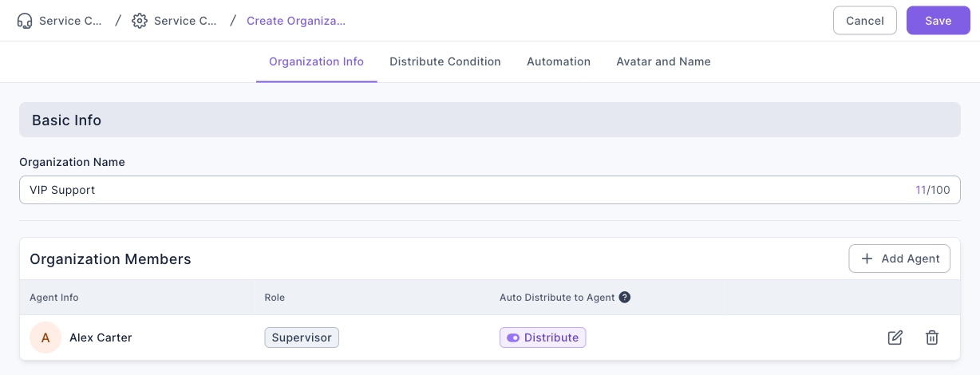
Task: Click the Basic Info section header
Action: (489, 120)
